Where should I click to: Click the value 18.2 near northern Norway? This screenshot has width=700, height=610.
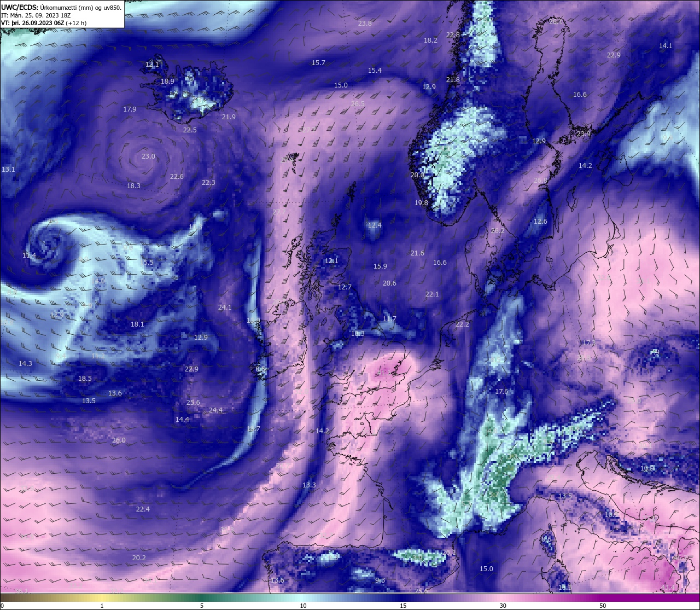coord(430,40)
